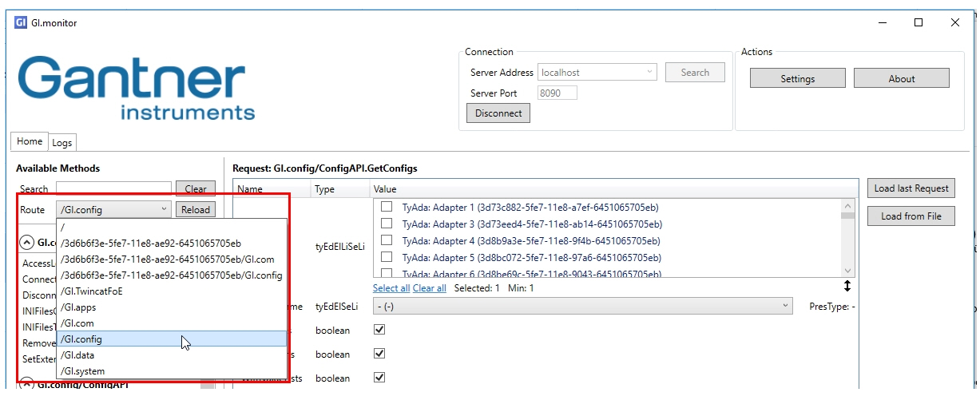Choose /GI.system in the route list
980x404 pixels.
point(83,371)
